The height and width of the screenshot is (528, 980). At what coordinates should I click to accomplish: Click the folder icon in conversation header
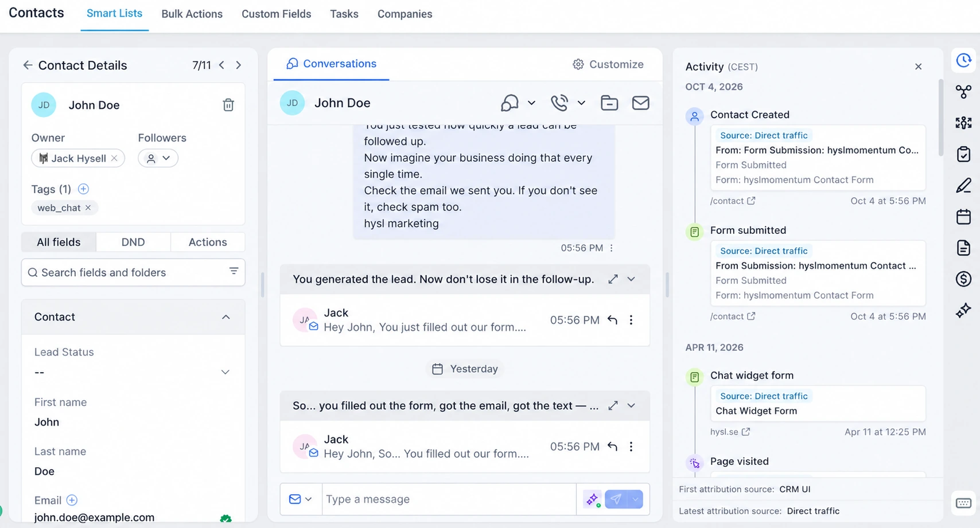(x=609, y=103)
